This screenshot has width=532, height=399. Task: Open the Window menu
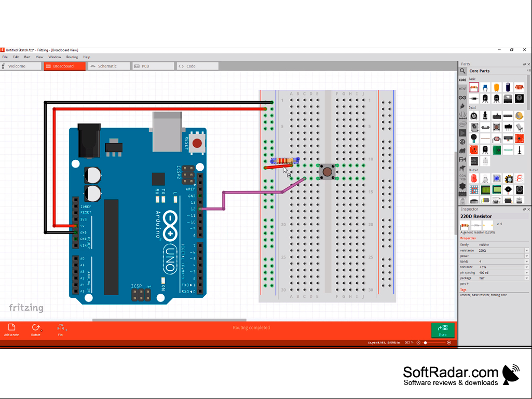(54, 57)
